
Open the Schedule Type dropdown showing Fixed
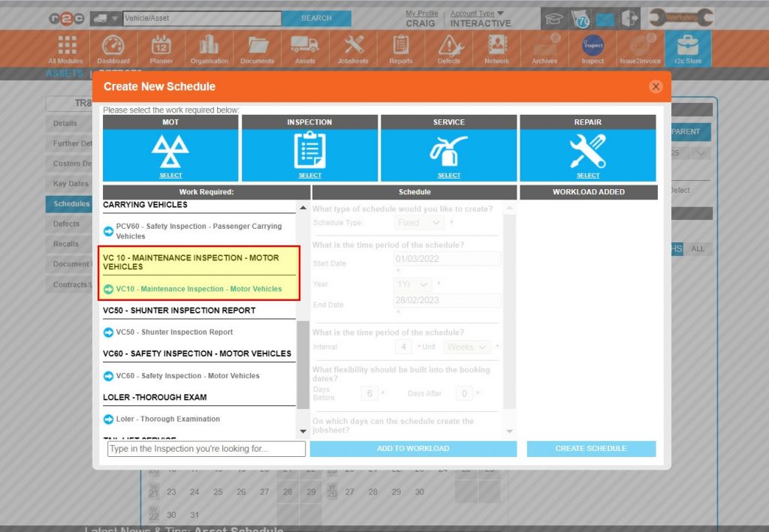click(x=418, y=222)
